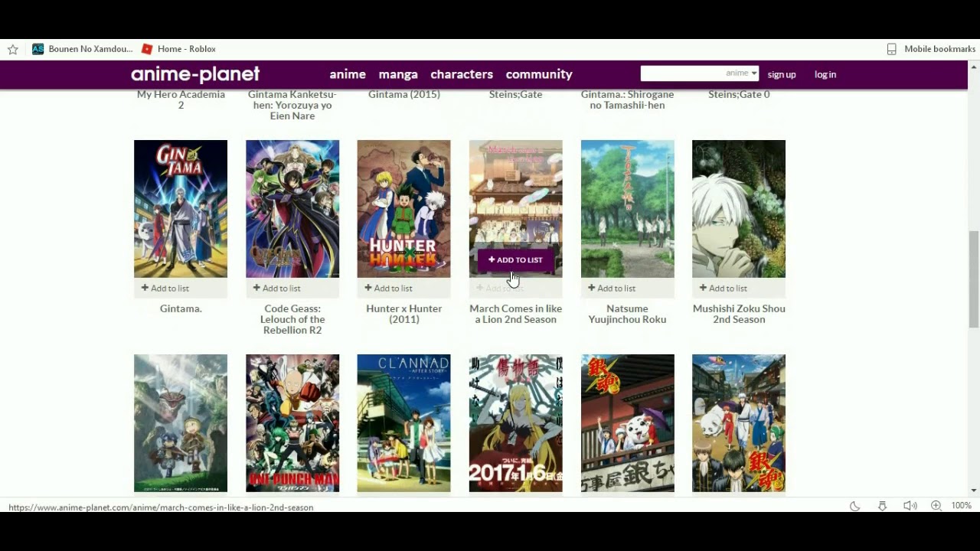The height and width of the screenshot is (551, 980).
Task: Click the bookmark star icon
Action: point(13,49)
